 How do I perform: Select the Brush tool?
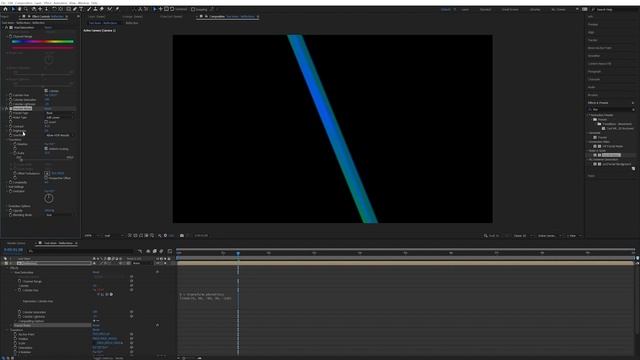[89, 9]
